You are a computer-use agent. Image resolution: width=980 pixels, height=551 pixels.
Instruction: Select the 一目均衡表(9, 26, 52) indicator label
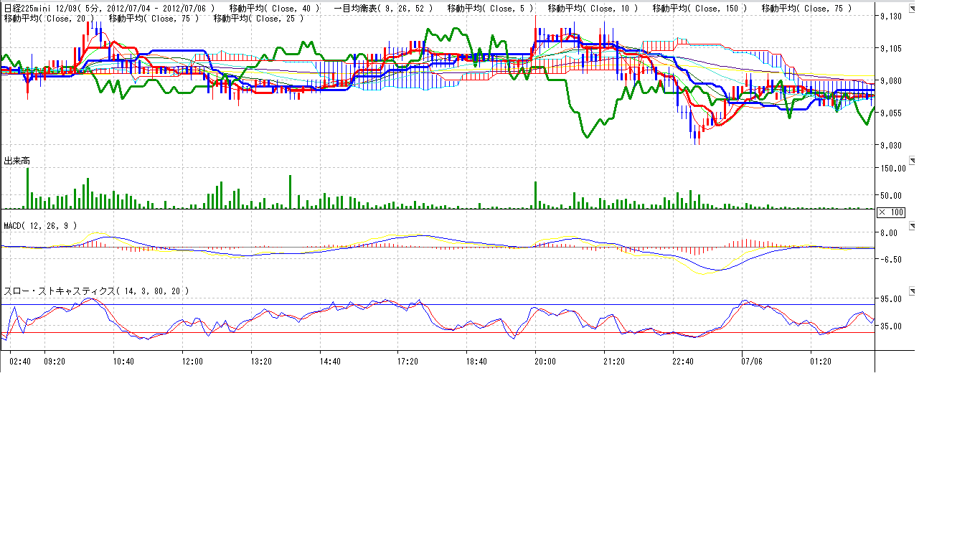pyautogui.click(x=383, y=9)
